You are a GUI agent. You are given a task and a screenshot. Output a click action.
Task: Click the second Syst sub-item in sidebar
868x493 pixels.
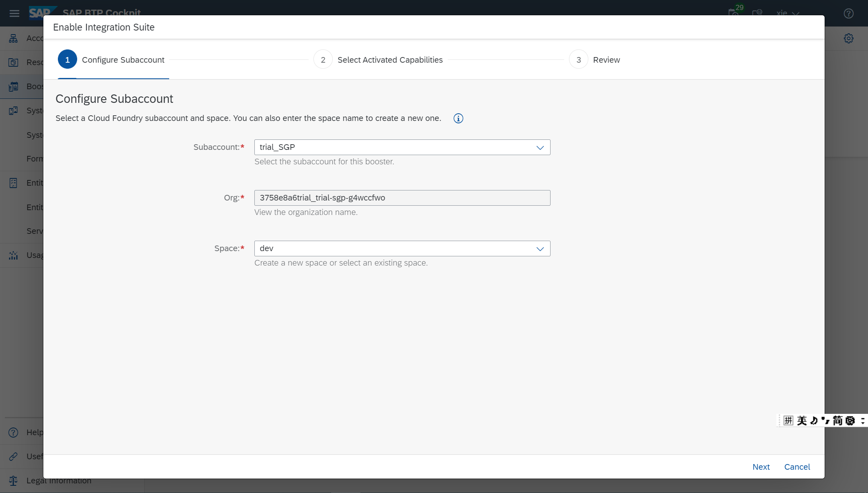[x=35, y=135]
